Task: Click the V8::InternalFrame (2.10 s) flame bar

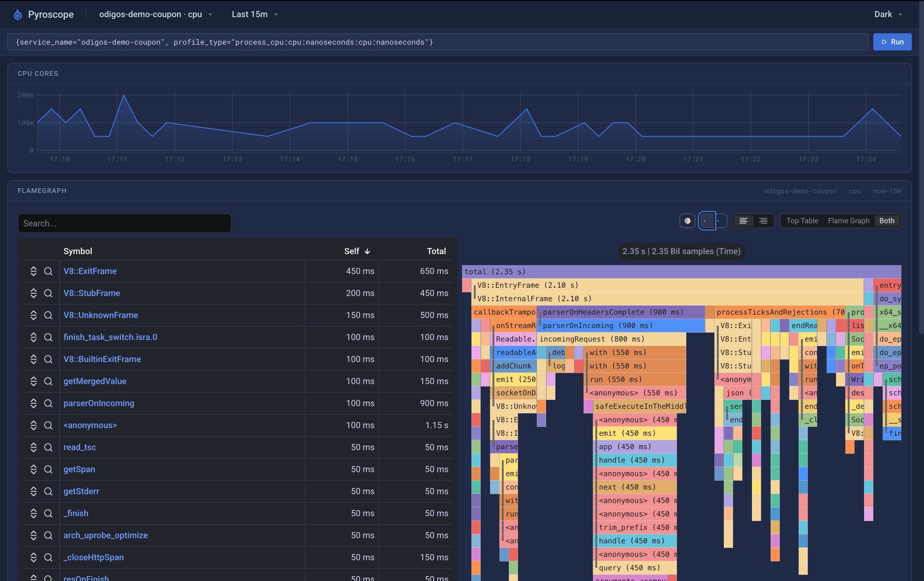Action: (668, 298)
